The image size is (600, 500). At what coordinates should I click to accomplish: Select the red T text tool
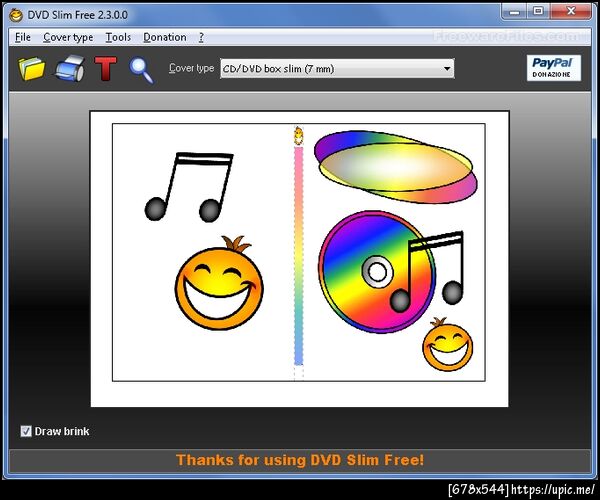tap(106, 69)
